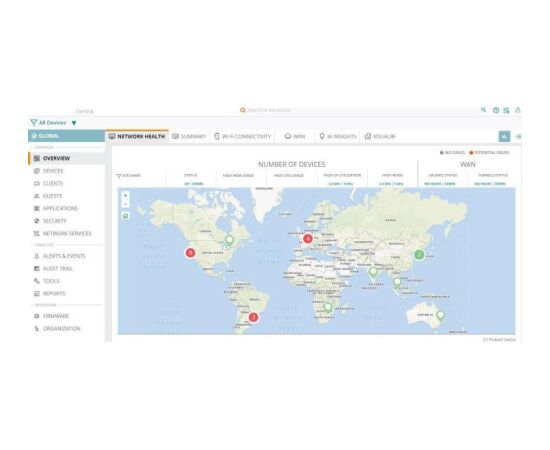550x450 pixels.
Task: Click the green Australia site pin
Action: pos(441,316)
